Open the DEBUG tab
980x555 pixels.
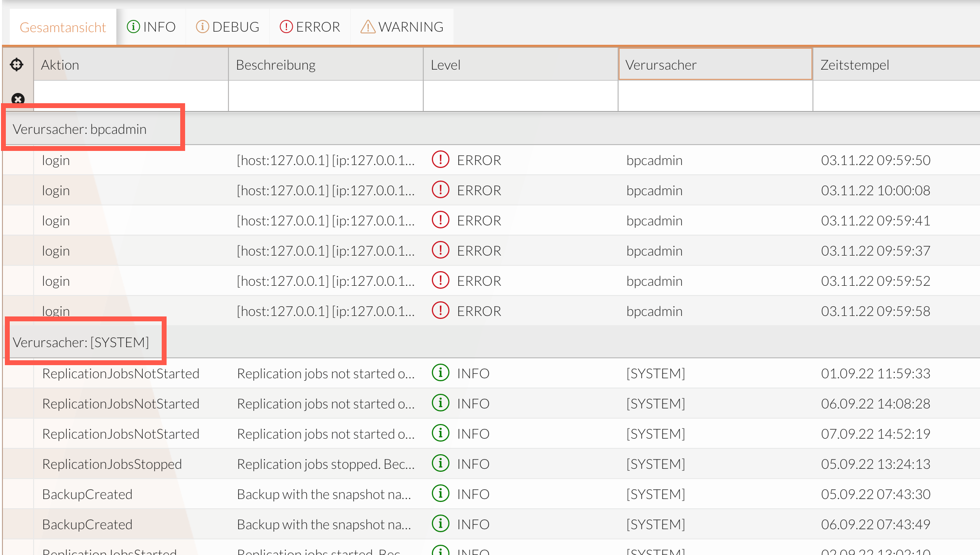227,27
